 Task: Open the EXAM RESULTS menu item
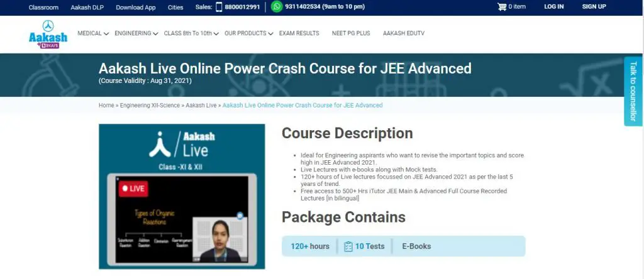[x=299, y=33]
